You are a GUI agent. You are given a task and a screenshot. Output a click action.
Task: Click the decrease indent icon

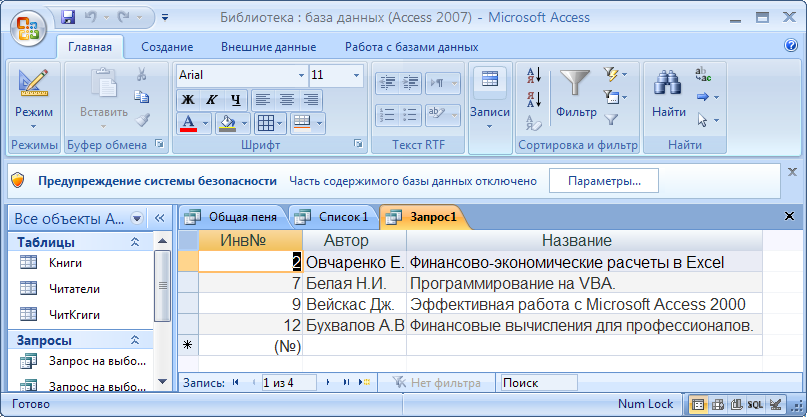(388, 83)
